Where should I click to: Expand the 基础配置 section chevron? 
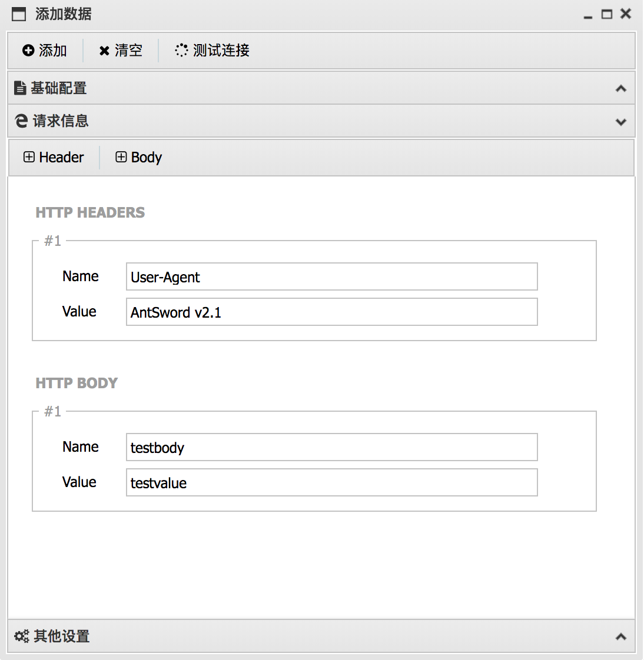point(621,88)
